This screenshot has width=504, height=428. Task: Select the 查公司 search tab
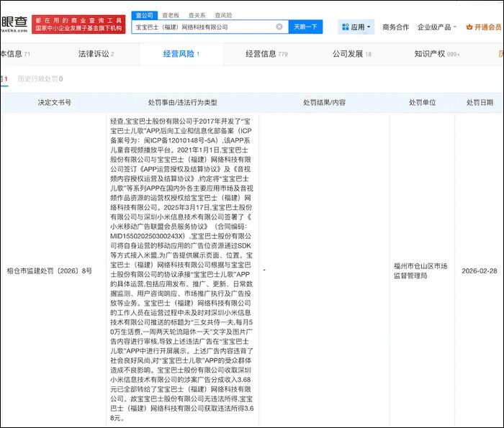(x=145, y=14)
